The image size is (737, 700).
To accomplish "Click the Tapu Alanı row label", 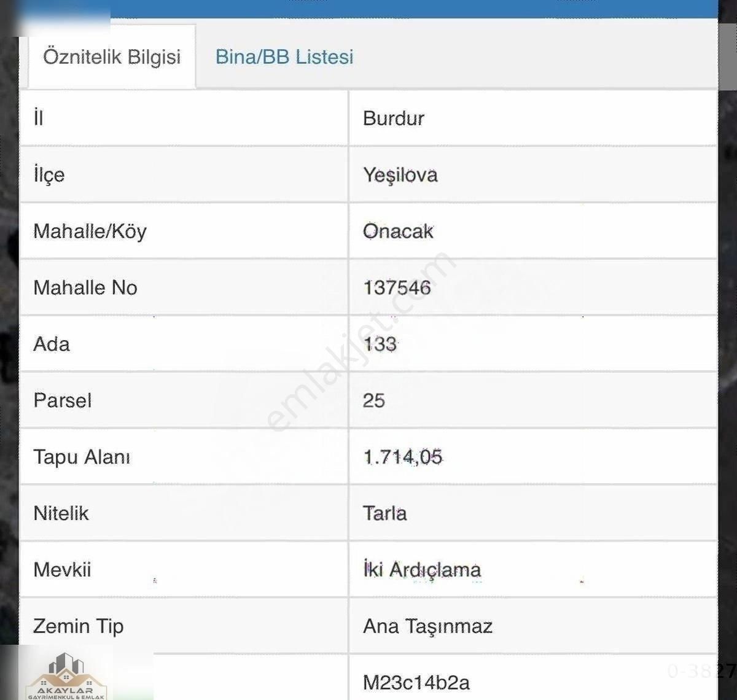I will [82, 457].
